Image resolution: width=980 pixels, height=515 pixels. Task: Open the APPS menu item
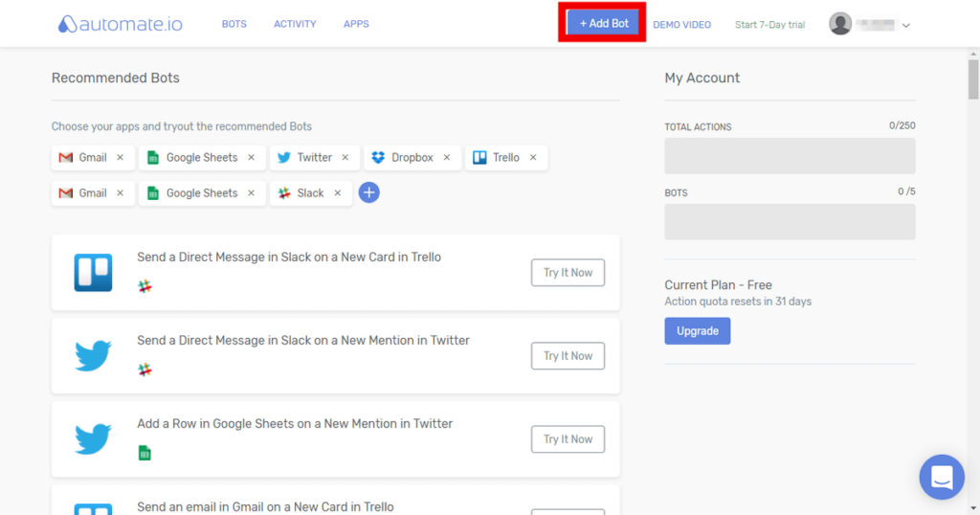click(x=356, y=24)
